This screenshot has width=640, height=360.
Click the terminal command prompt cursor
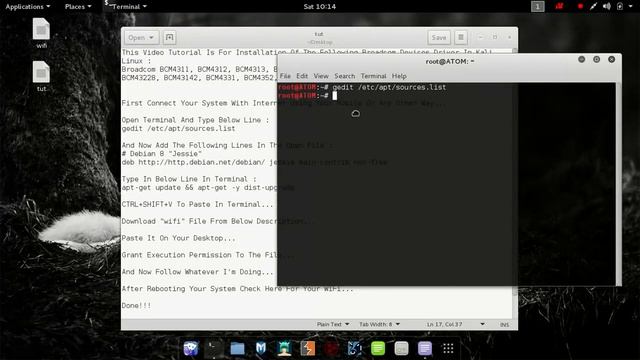335,96
